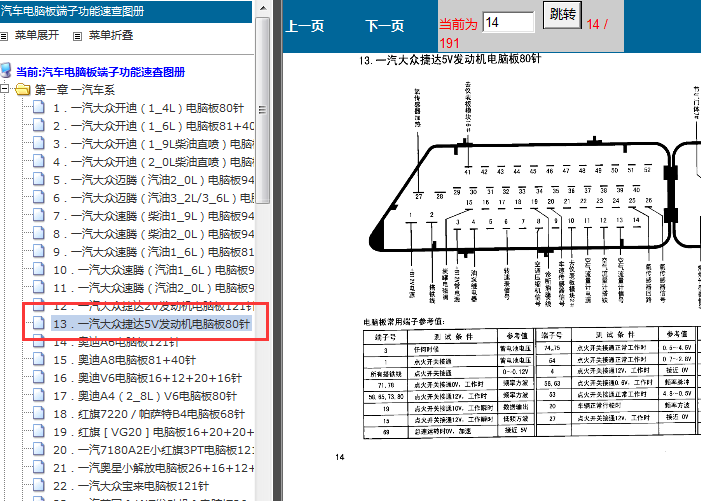
Task: Click document icon for item 15 奥迪A8
Action: pos(39,359)
